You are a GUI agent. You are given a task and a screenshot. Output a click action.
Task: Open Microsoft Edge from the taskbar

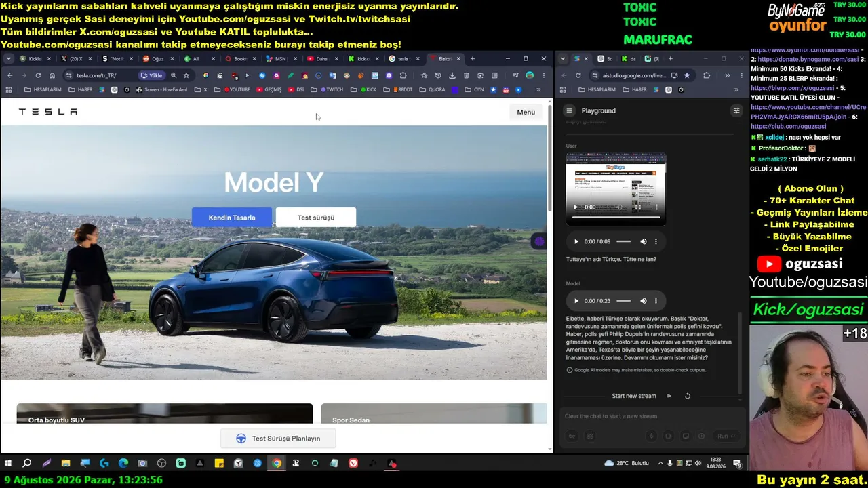click(123, 464)
